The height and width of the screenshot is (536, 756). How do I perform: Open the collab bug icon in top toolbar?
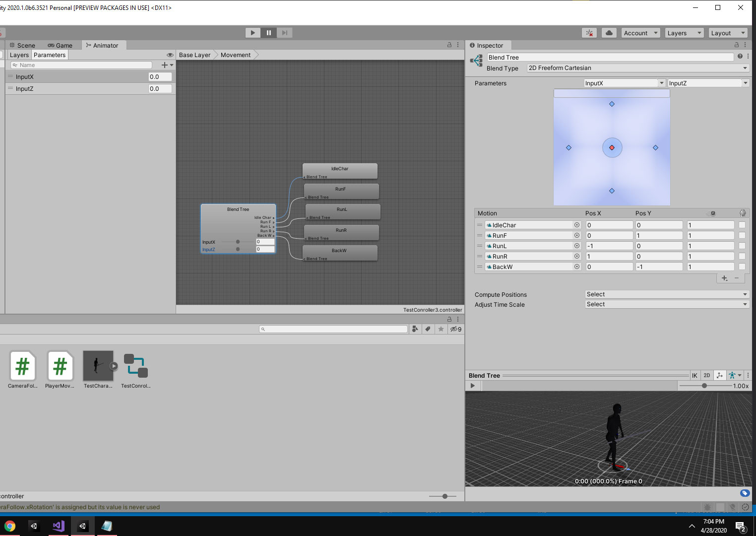(589, 33)
